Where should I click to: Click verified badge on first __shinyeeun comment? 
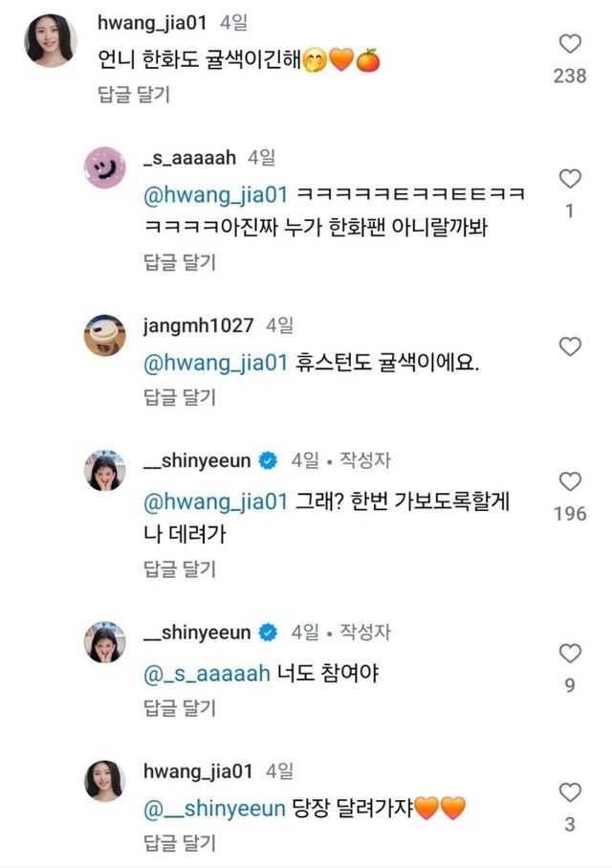click(x=269, y=461)
